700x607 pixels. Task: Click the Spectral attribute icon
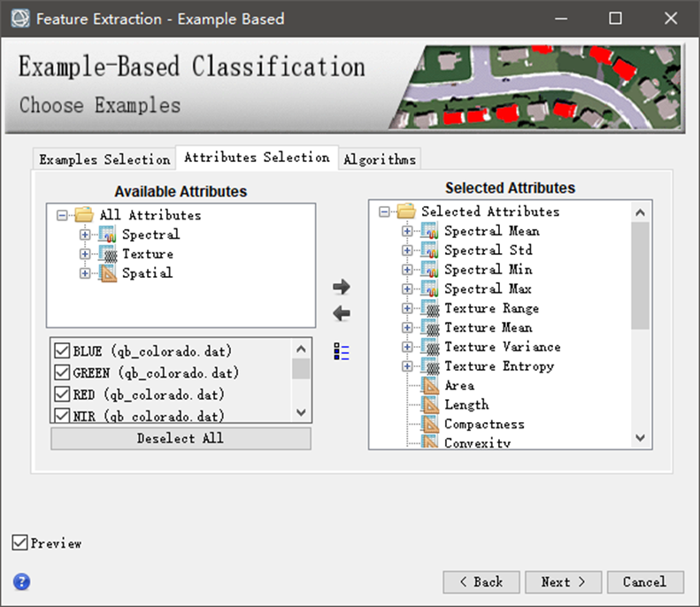click(x=107, y=234)
